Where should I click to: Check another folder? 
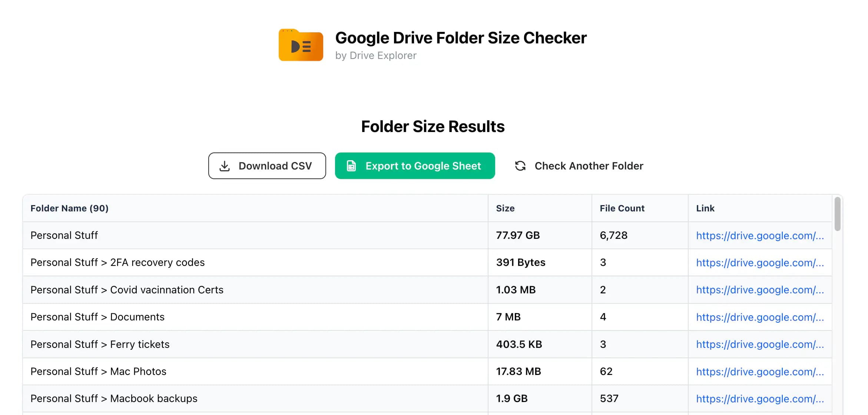[x=579, y=166]
